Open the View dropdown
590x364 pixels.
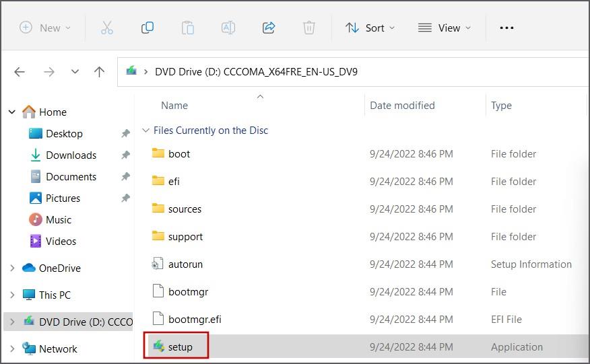coord(445,28)
